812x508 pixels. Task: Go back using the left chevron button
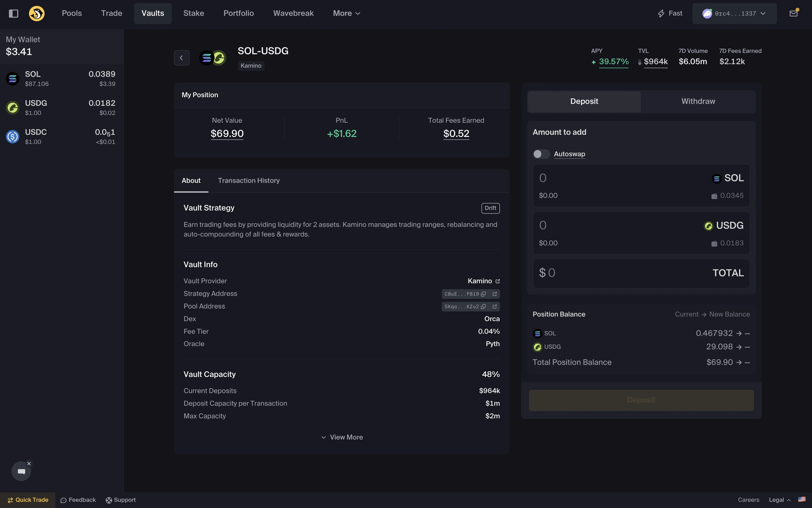[182, 58]
